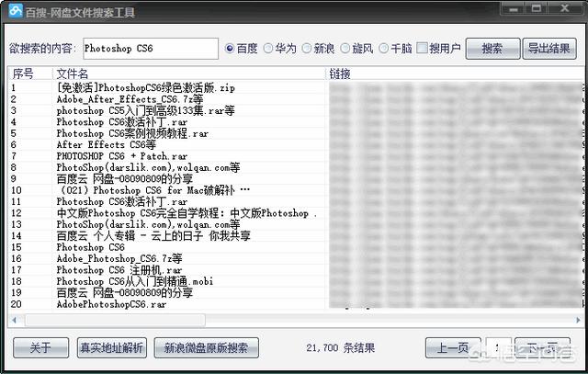Click the 导出结果 export button
The width and height of the screenshot is (588, 374).
point(549,49)
